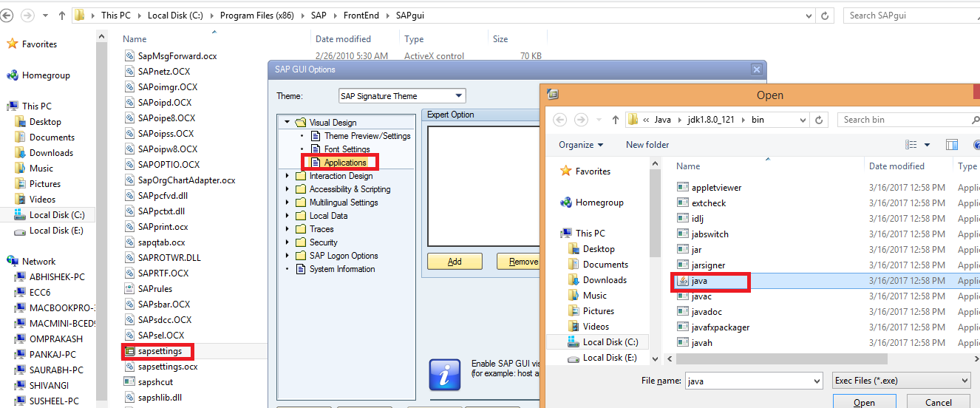Click the Add button in Expert Option

tap(455, 262)
